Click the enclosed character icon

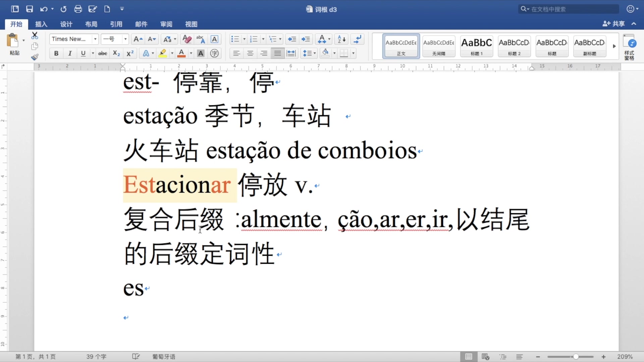click(x=214, y=53)
